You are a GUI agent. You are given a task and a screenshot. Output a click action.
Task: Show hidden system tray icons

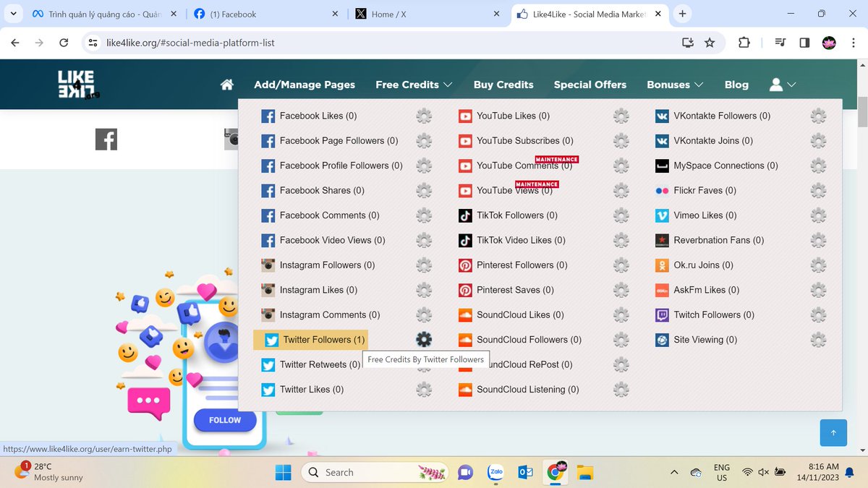674,472
